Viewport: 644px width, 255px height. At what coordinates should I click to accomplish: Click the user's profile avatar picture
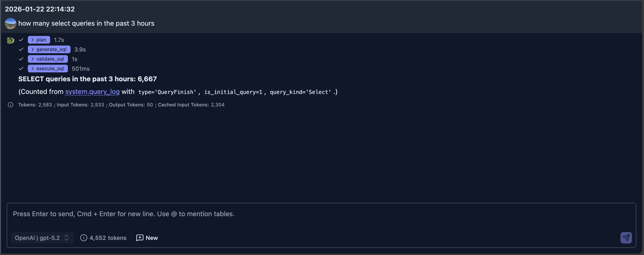[x=10, y=23]
